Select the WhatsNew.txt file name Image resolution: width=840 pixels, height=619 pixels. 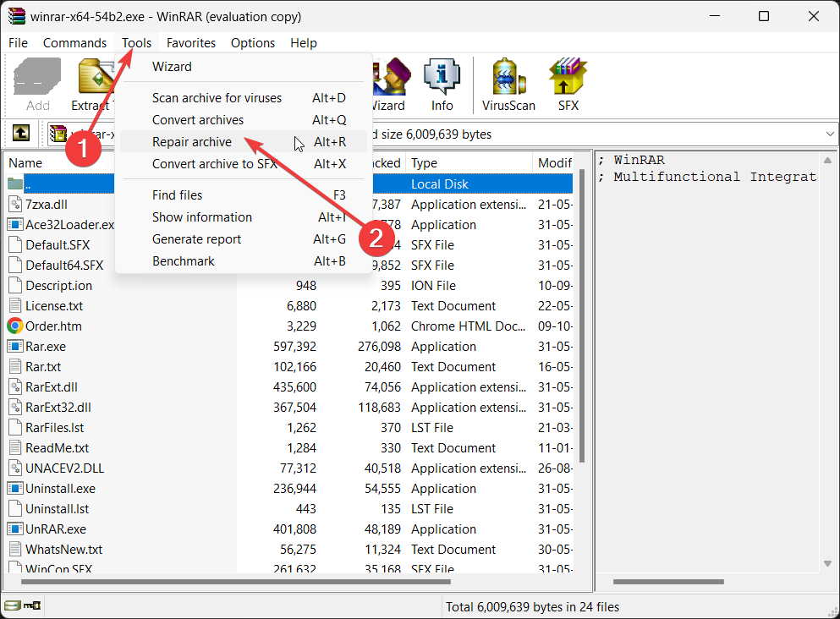63,550
